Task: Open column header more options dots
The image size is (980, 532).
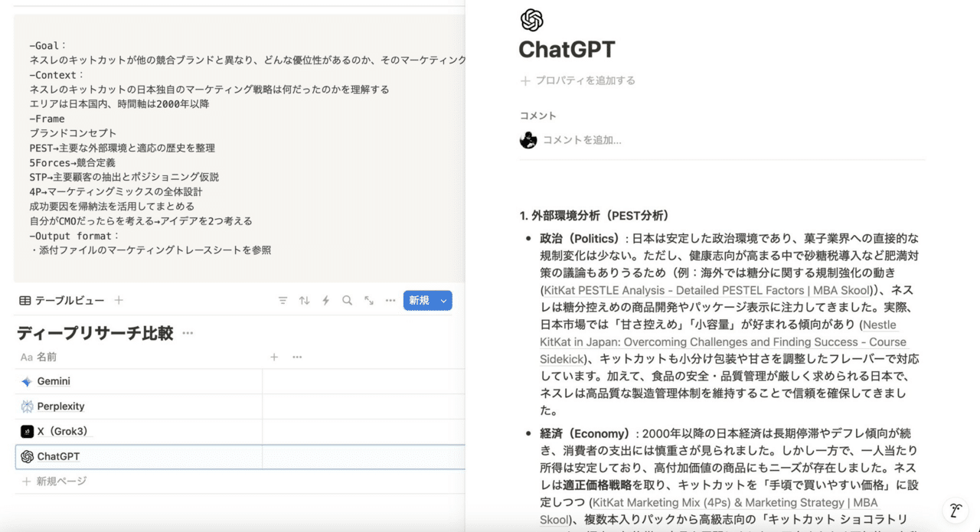Action: pos(297,357)
